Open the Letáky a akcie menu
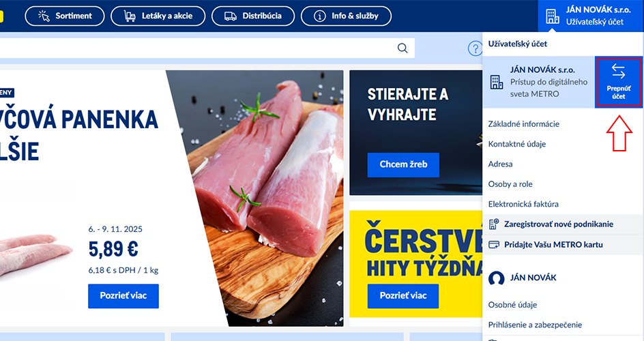Screen dimensions: 644x341 click(x=158, y=16)
